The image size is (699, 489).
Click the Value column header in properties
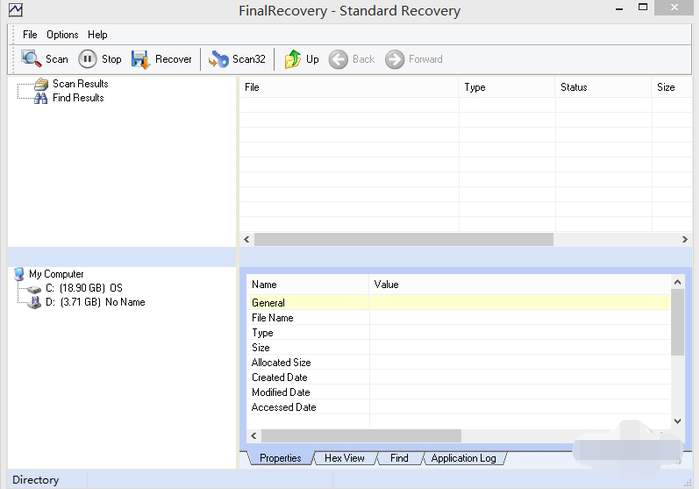pos(520,285)
